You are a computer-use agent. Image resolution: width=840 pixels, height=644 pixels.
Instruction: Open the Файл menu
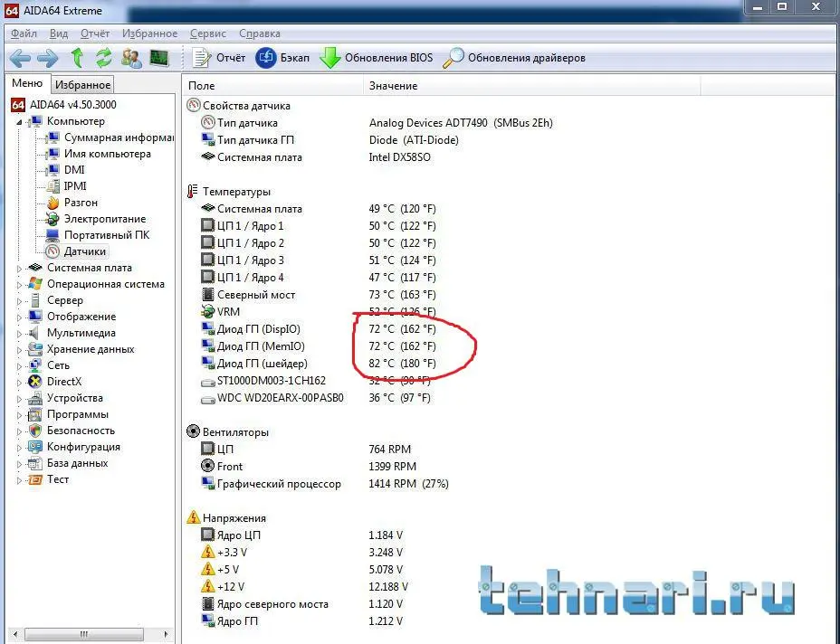click(24, 33)
